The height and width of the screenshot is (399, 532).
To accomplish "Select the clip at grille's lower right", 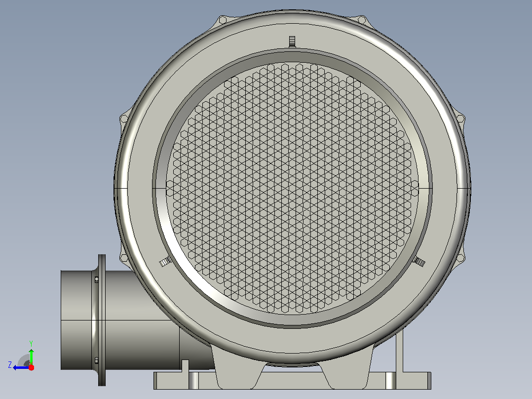I will [419, 262].
